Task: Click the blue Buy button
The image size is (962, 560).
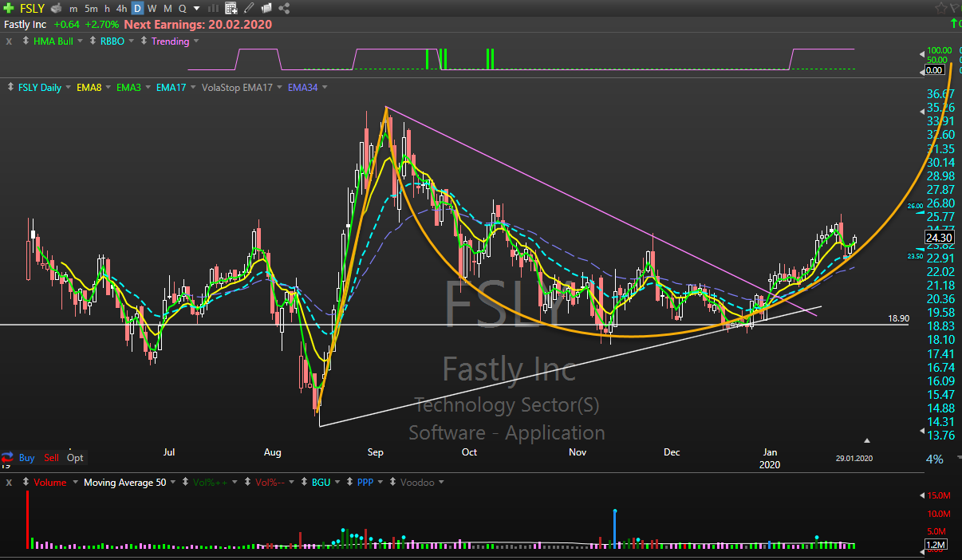Action: 26,458
